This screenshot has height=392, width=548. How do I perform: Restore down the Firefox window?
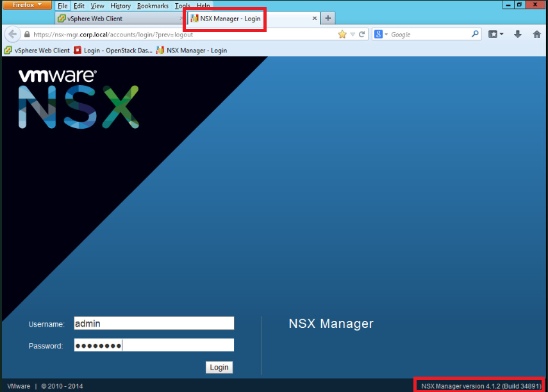[x=519, y=4]
